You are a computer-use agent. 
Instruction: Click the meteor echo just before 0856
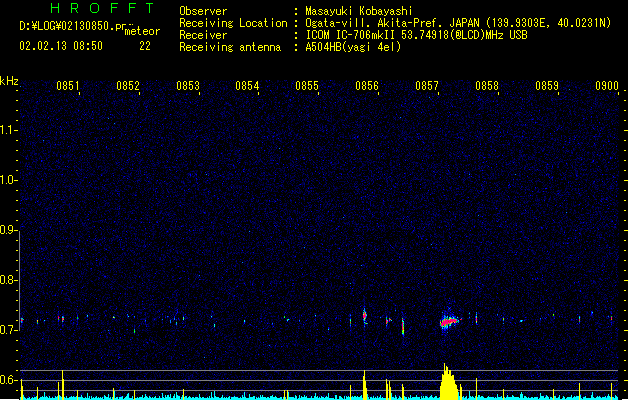point(365,316)
